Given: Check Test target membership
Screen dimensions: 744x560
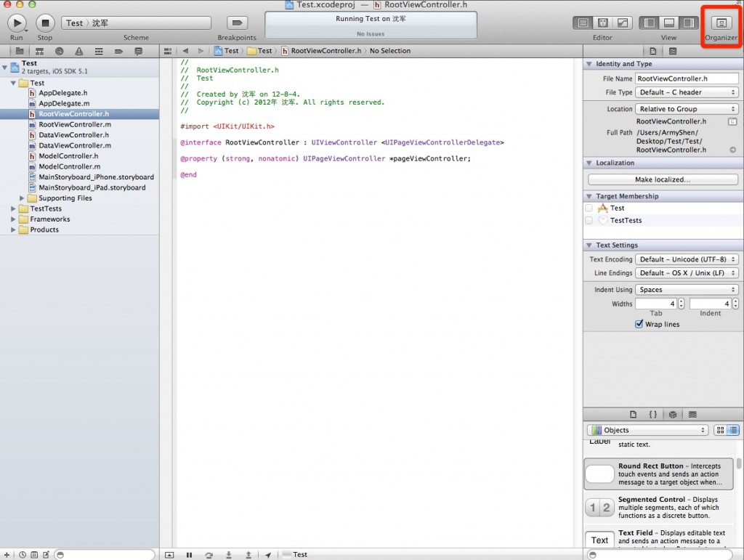Looking at the screenshot, I should (589, 208).
